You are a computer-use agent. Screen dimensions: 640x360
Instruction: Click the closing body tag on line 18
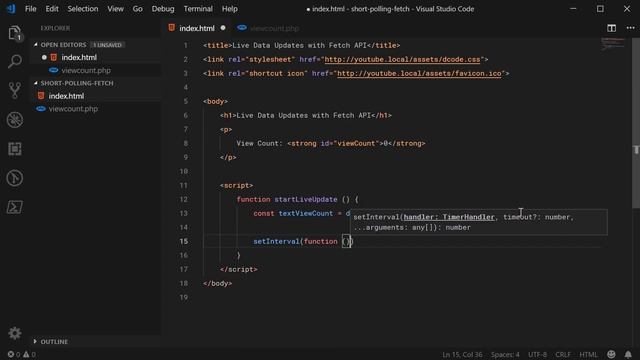pyautogui.click(x=217, y=283)
